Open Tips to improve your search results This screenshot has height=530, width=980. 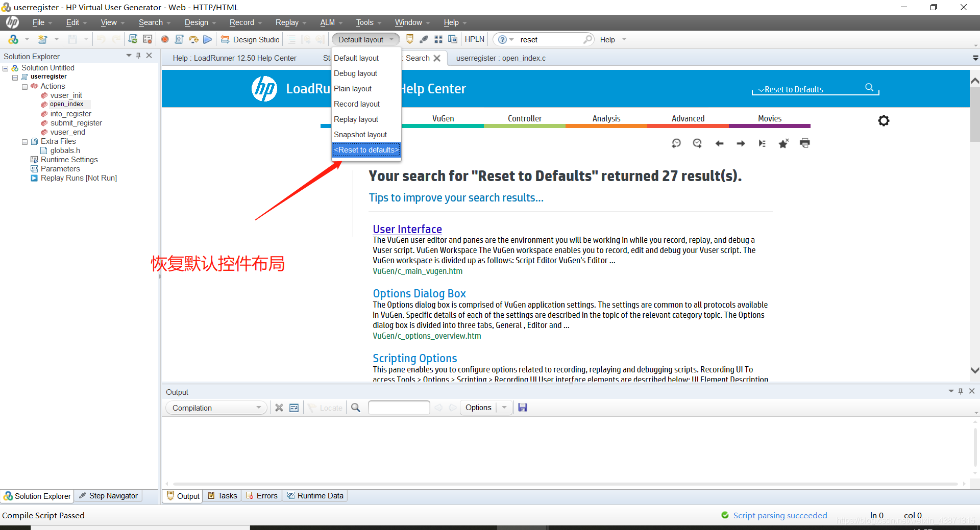[456, 198]
